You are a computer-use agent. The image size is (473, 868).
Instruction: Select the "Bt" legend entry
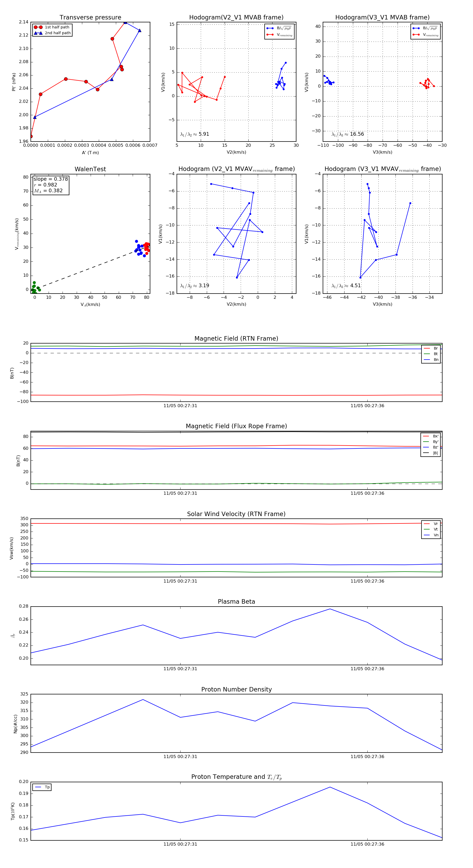pyautogui.click(x=431, y=354)
